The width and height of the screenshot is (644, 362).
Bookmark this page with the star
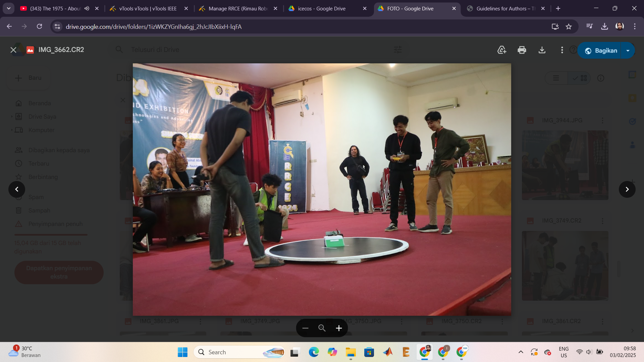coord(569,26)
